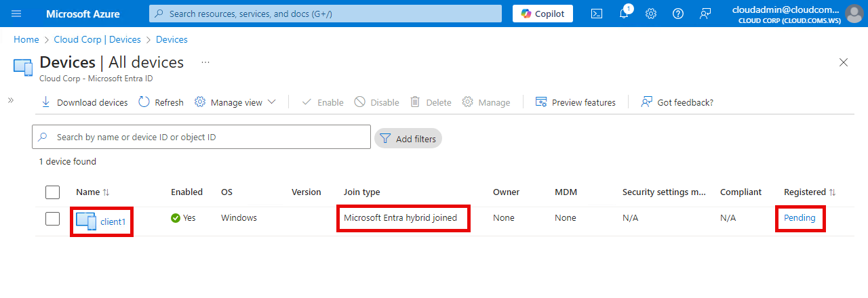The height and width of the screenshot is (298, 868).
Task: Open the client1 device link
Action: click(x=113, y=221)
